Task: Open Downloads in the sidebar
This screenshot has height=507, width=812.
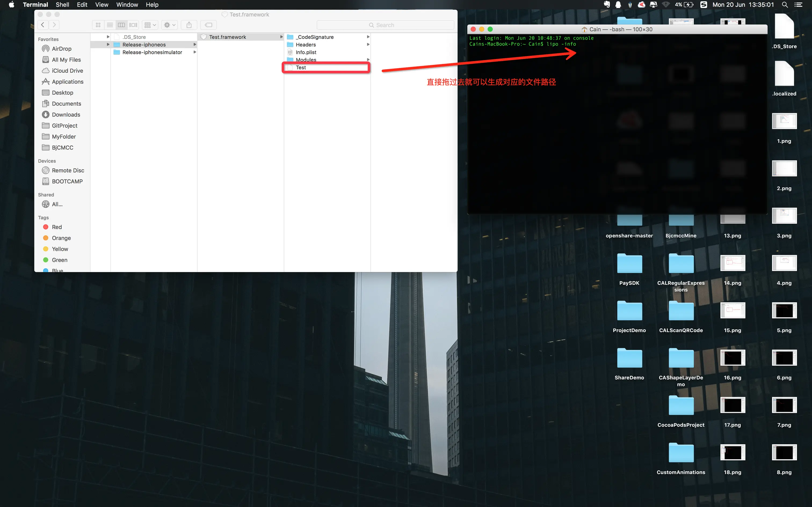Action: 66,115
